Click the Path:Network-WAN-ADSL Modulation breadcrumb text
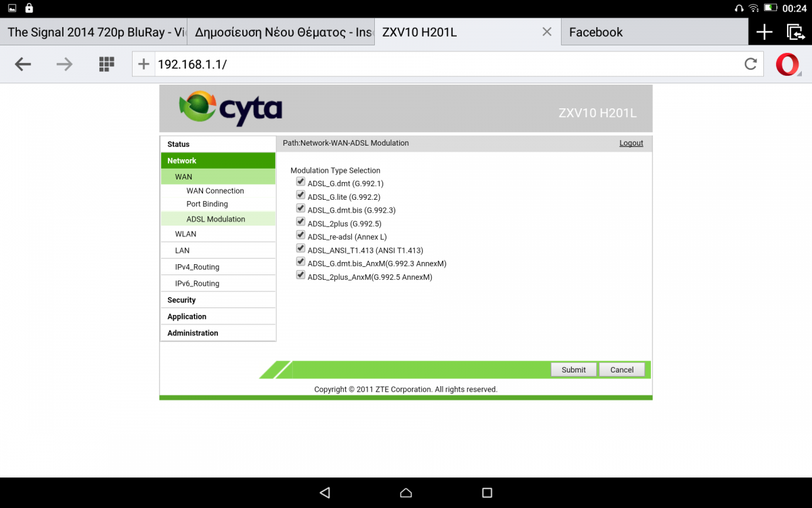Image resolution: width=812 pixels, height=508 pixels. click(346, 144)
